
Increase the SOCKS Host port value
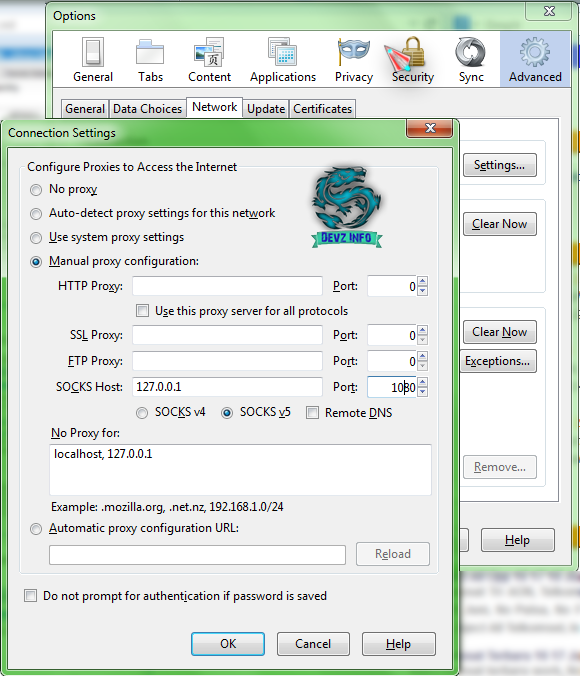click(423, 382)
